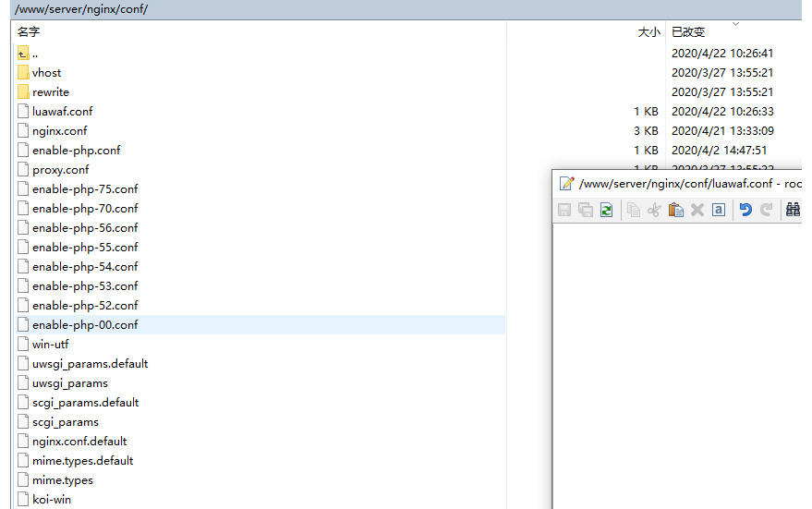
Task: Click the win-utf file icon
Action: (23, 344)
